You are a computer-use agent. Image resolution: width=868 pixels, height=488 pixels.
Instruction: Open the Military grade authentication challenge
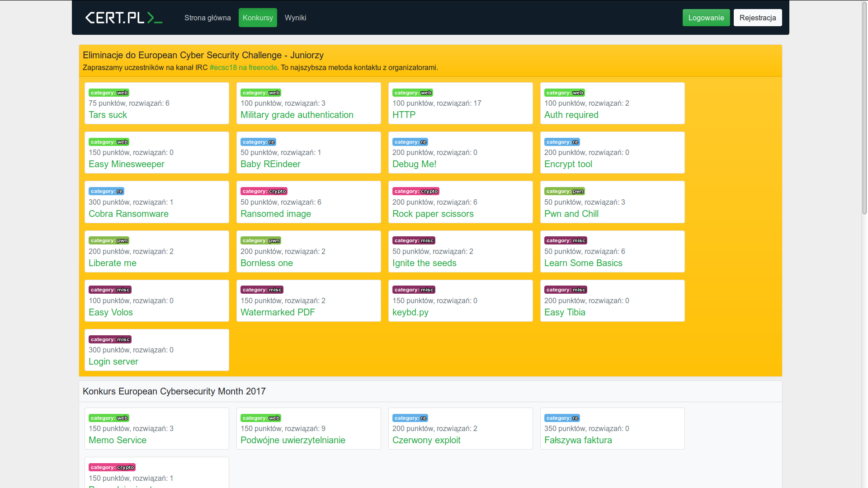(297, 115)
